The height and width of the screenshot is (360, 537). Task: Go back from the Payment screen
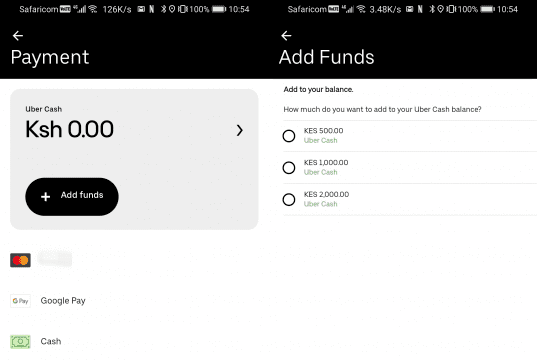coord(18,36)
